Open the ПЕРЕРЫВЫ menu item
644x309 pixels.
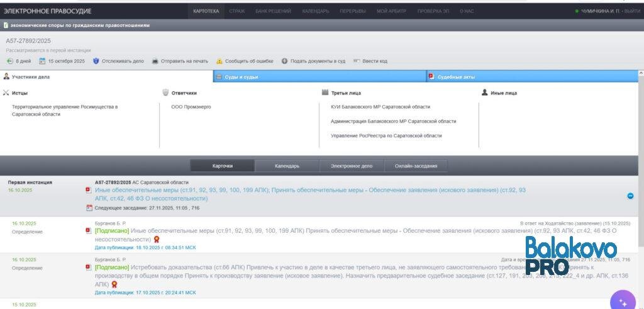[x=352, y=11]
